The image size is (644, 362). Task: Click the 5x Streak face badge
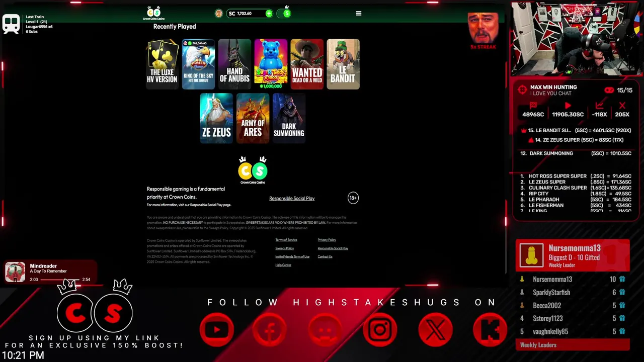click(x=483, y=31)
